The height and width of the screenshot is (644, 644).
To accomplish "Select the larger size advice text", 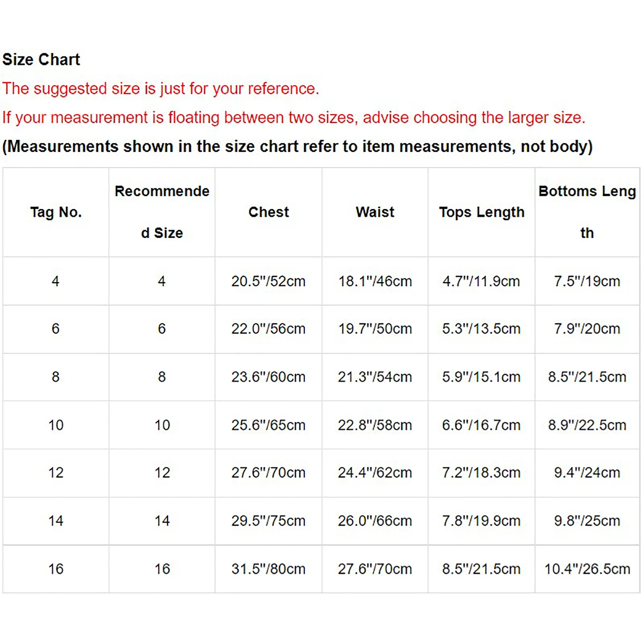I will click(293, 118).
